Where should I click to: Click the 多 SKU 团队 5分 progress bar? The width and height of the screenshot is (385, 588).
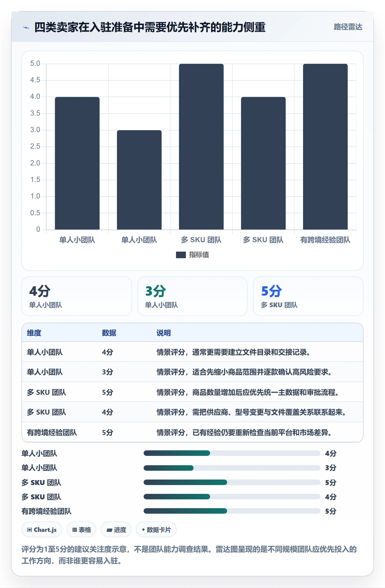[x=232, y=482]
